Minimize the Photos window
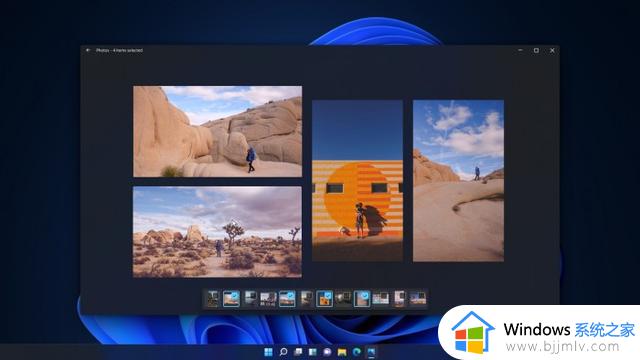This screenshot has height=360, width=640. coord(520,50)
